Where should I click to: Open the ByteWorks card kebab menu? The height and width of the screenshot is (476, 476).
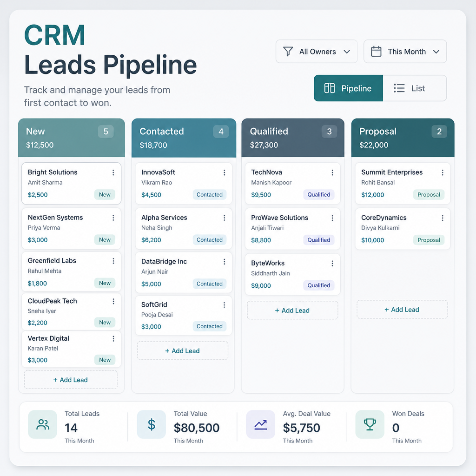click(x=332, y=264)
